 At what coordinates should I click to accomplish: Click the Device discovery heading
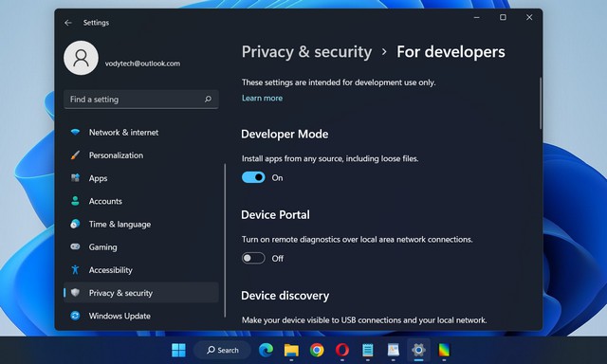285,296
